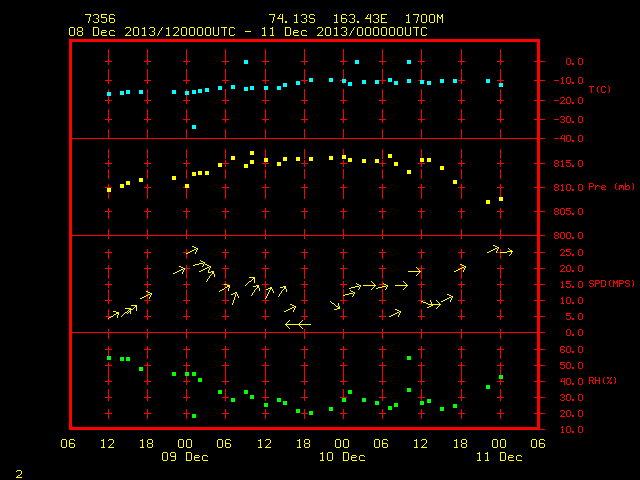Click the T(C) axis label
This screenshot has width=640, height=480.
pos(600,89)
